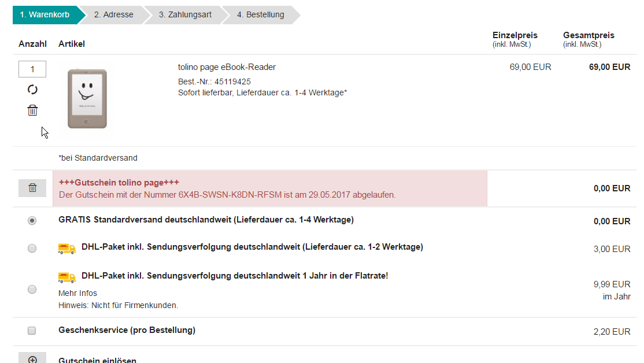This screenshot has width=644, height=363.
Task: Click the Gutschein einlösen label
Action: click(97, 360)
